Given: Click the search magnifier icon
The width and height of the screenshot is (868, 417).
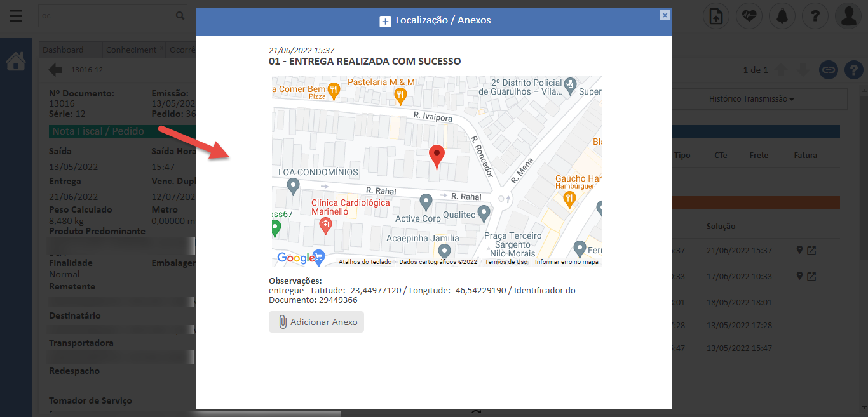Looking at the screenshot, I should click(180, 16).
